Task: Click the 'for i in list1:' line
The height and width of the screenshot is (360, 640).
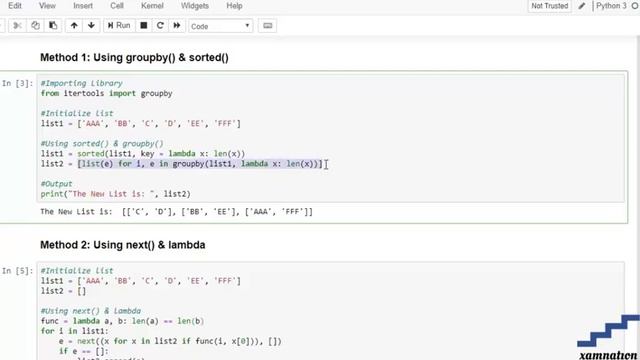Action: pyautogui.click(x=75, y=331)
